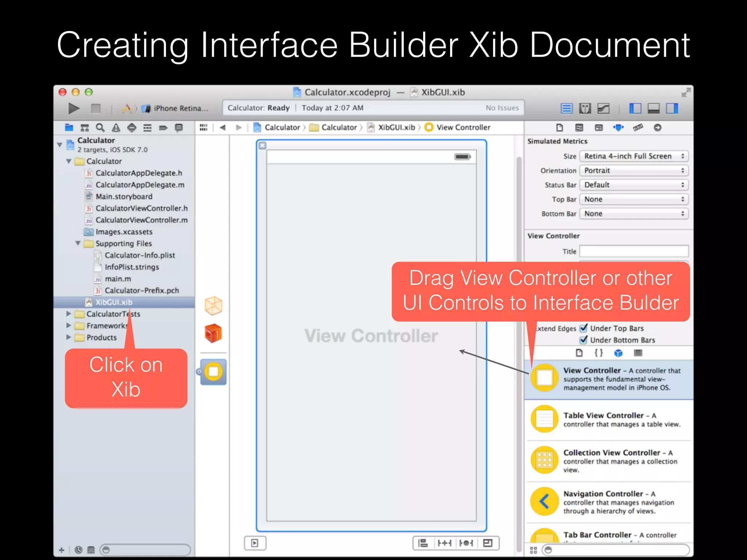Go forward in editor history
Screen dimensions: 747x560
pos(239,127)
